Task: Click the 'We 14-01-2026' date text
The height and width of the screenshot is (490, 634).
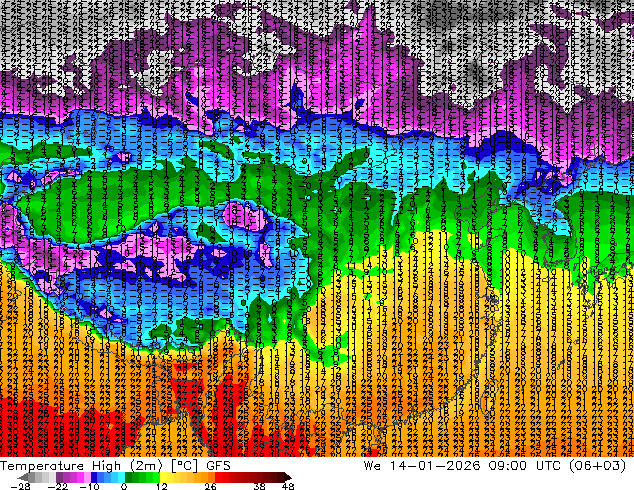Action: coord(422,465)
